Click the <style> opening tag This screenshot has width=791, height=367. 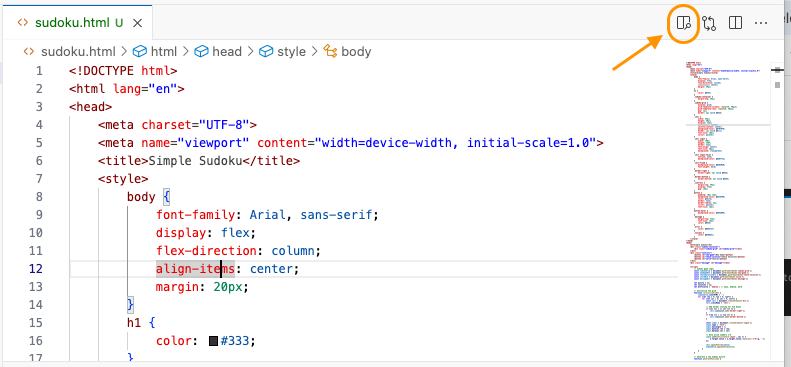click(123, 179)
